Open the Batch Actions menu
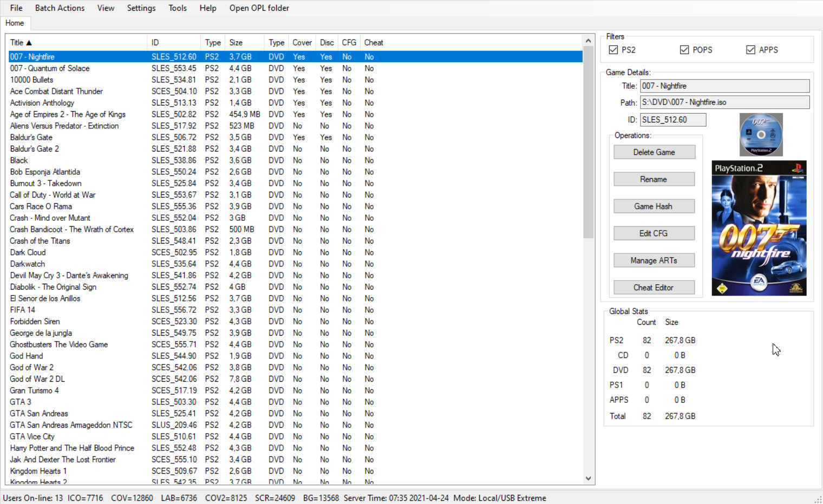Viewport: 823px width, 504px height. tap(60, 8)
